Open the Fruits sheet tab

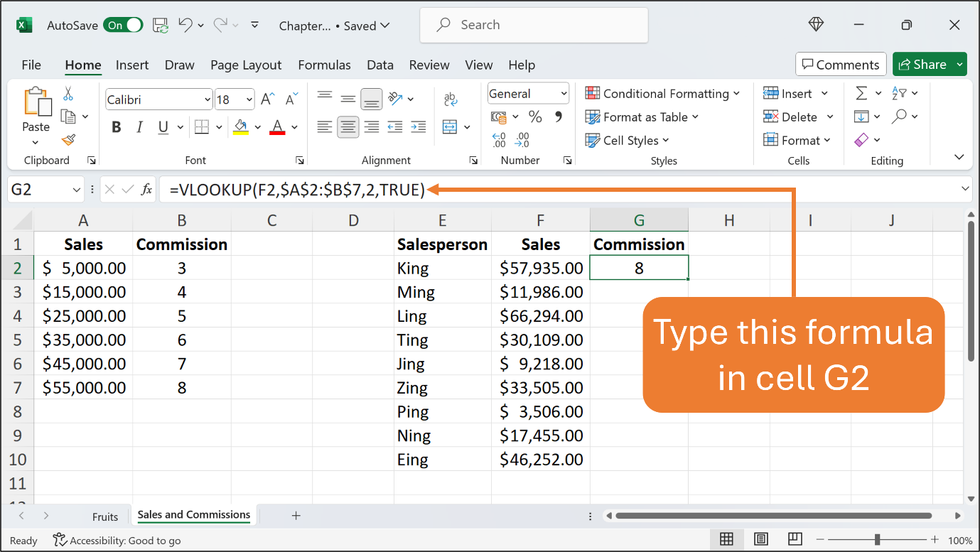pyautogui.click(x=105, y=516)
